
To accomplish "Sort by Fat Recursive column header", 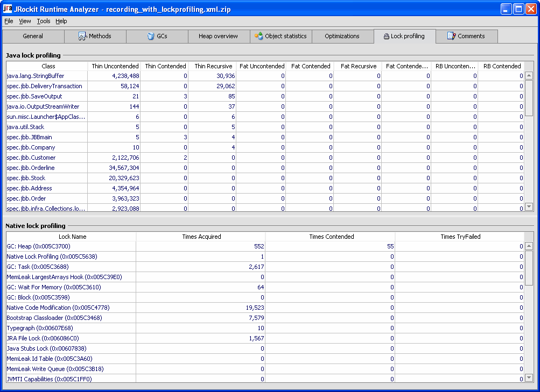I will [x=358, y=66].
